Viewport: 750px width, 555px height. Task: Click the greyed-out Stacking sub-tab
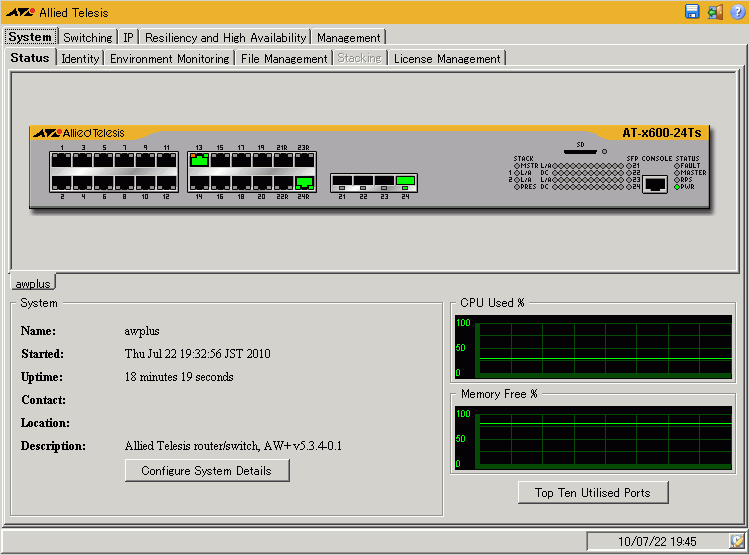coord(360,58)
